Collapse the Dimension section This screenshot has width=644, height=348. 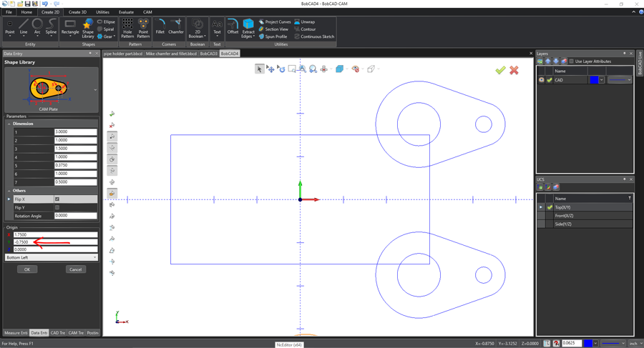(x=9, y=124)
